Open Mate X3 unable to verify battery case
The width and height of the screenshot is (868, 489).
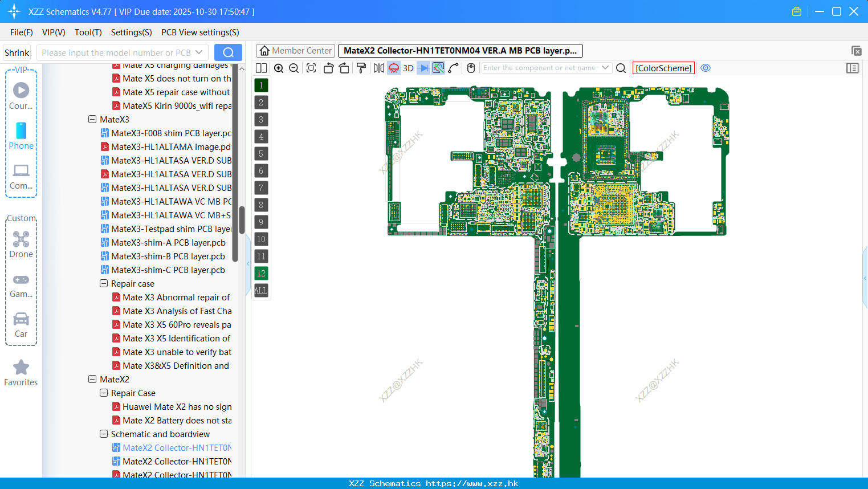point(172,352)
